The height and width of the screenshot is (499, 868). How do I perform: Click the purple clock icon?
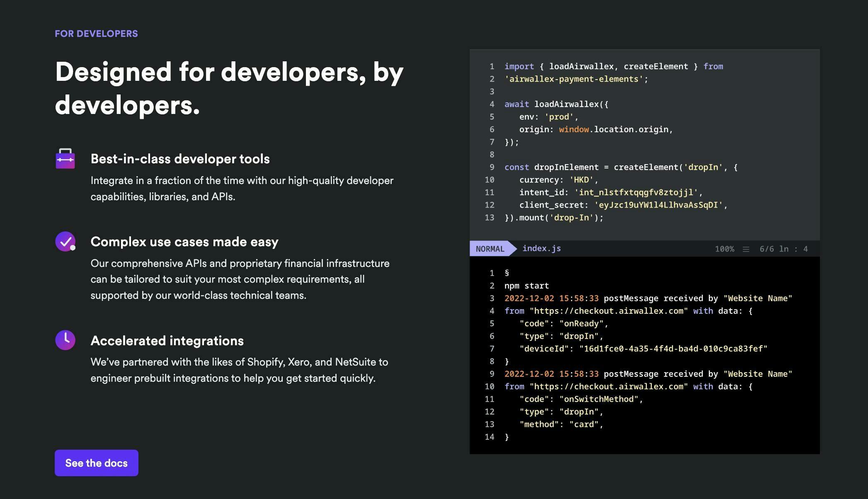[x=65, y=340]
